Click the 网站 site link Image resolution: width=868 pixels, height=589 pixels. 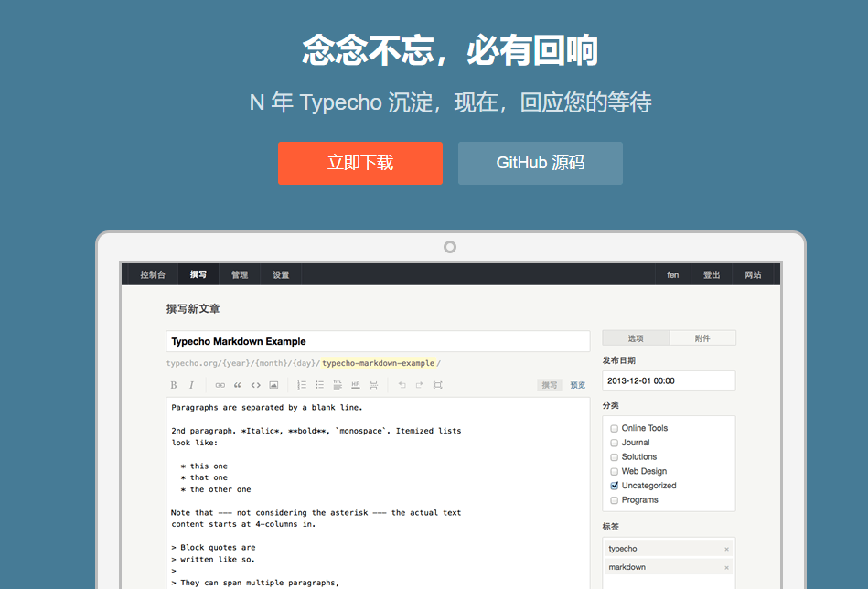[753, 274]
